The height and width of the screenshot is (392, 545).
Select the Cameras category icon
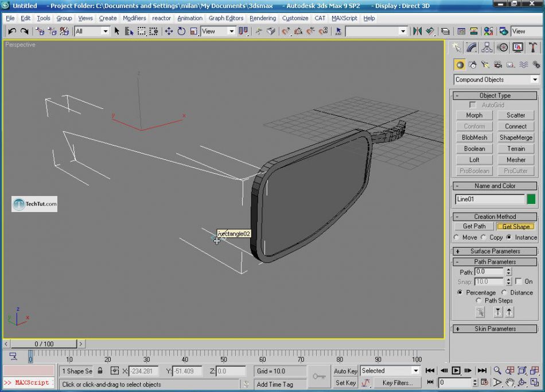(x=498, y=65)
